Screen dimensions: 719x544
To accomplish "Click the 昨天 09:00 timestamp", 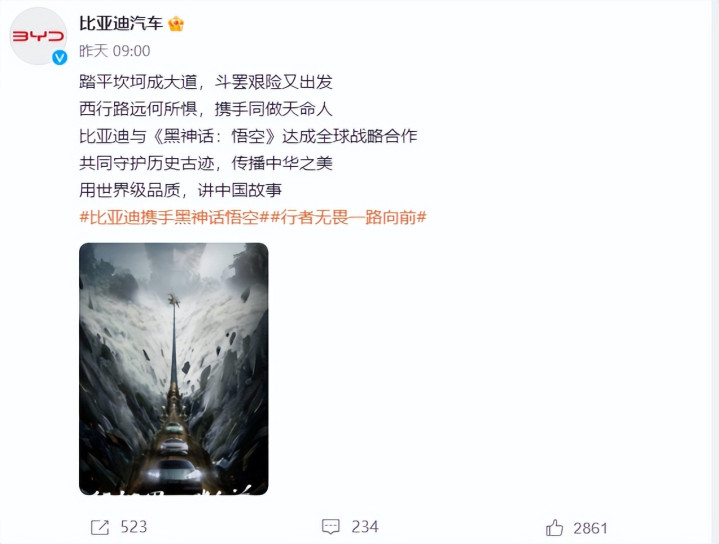I will pyautogui.click(x=115, y=51).
